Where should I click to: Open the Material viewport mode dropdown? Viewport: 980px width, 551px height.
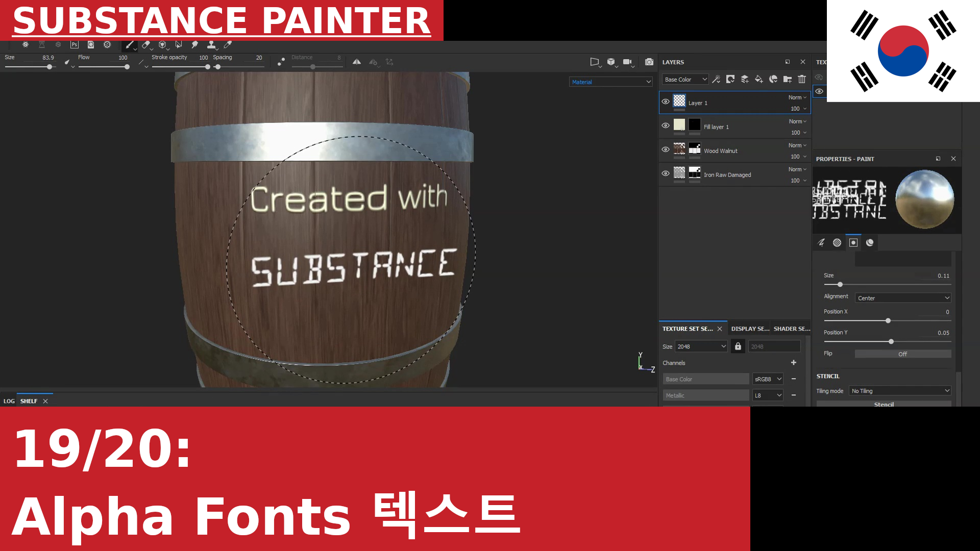click(x=610, y=82)
